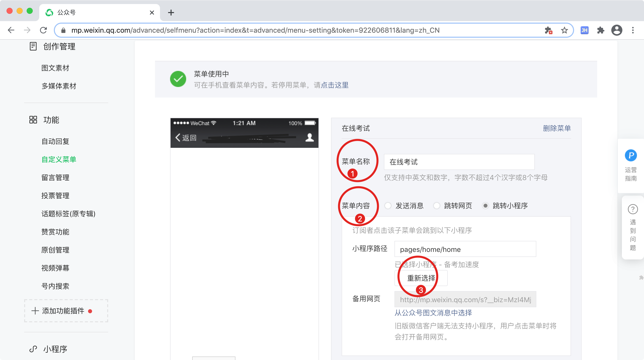Click the browser reload icon
Image resolution: width=644 pixels, height=360 pixels.
44,30
